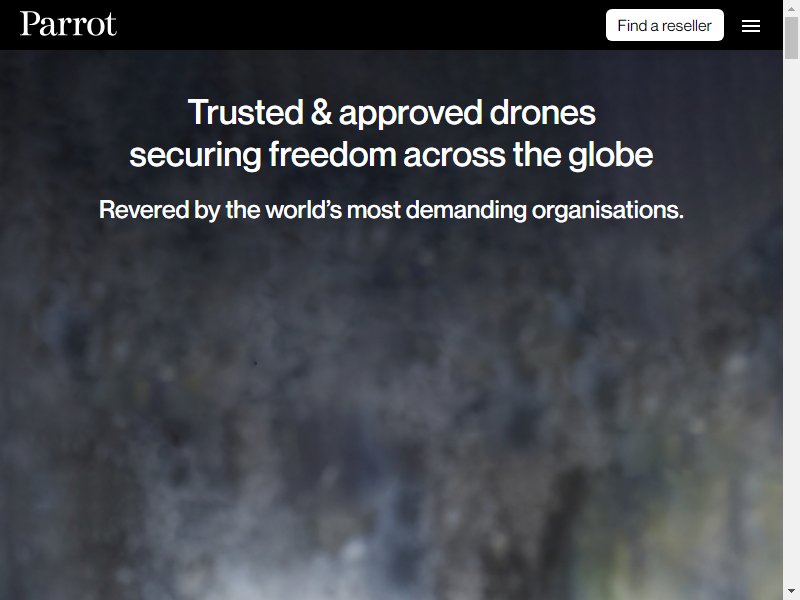This screenshot has width=800, height=600.
Task: Click the word 'demanding' in the subheading
Action: [x=466, y=210]
